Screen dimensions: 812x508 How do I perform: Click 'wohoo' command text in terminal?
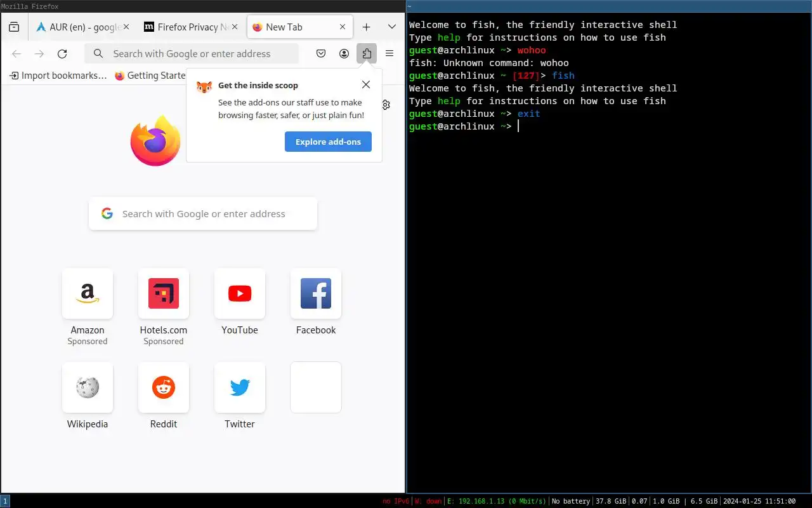[x=532, y=50]
